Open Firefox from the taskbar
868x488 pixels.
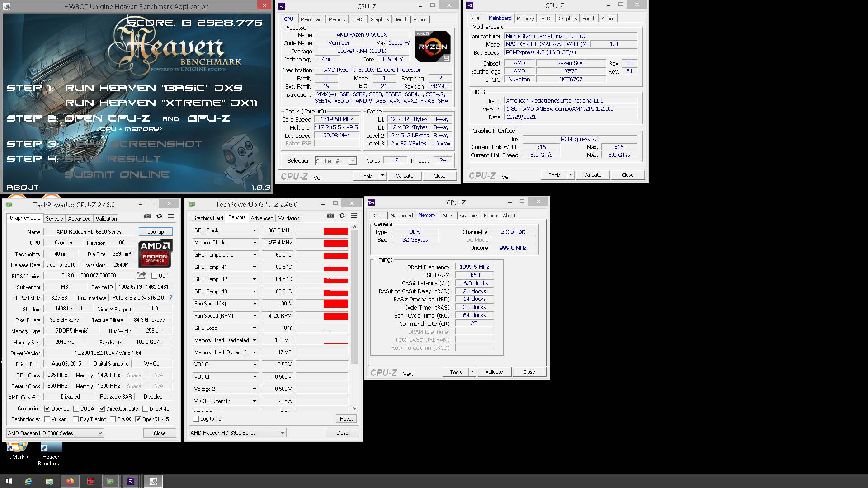[x=70, y=481]
